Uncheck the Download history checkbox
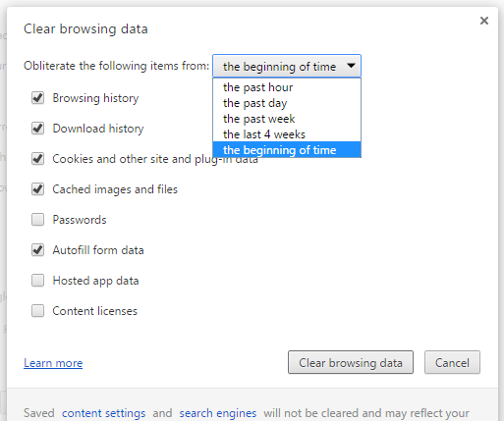Viewport: 504px width, 421px height. [x=37, y=129]
